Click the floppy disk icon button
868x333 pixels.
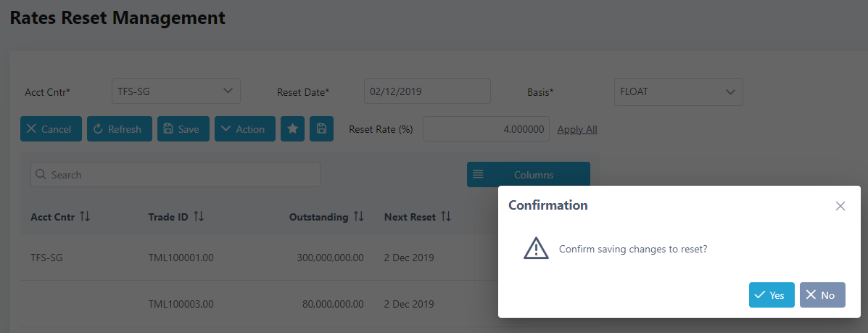point(321,129)
